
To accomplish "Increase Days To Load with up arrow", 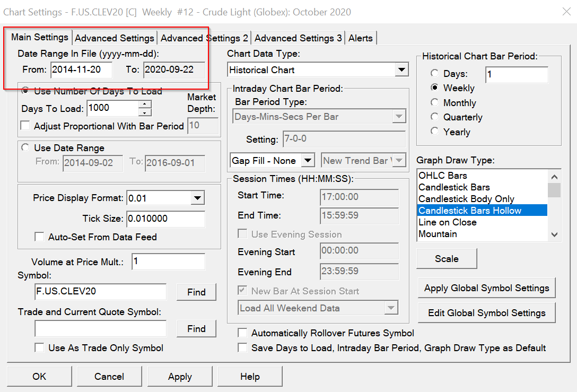I will [145, 104].
